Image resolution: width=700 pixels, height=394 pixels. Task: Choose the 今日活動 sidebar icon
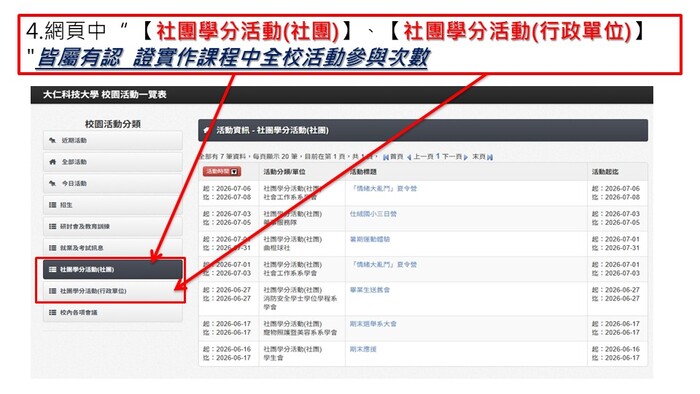[52, 183]
